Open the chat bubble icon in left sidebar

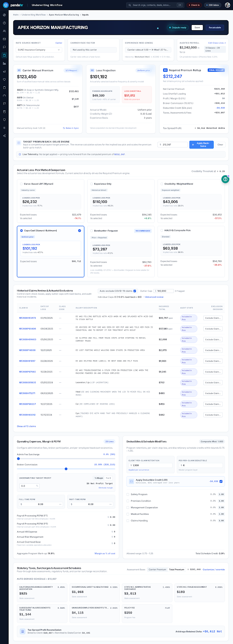coord(4,47)
